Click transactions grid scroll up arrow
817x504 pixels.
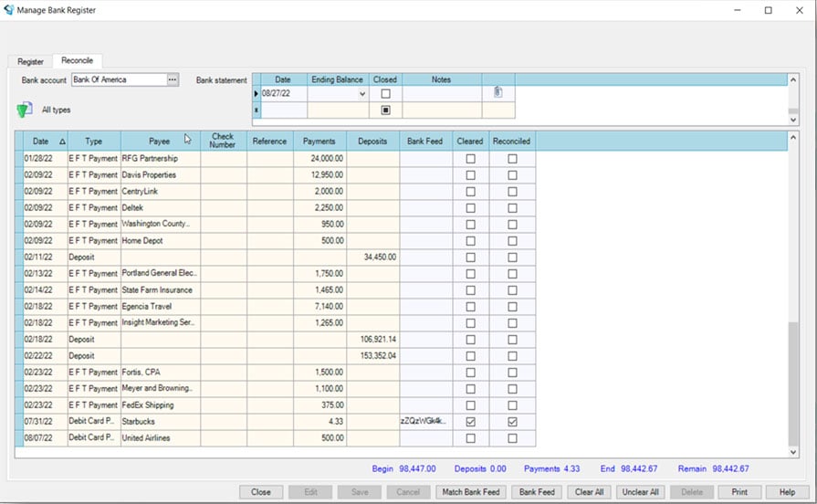793,138
